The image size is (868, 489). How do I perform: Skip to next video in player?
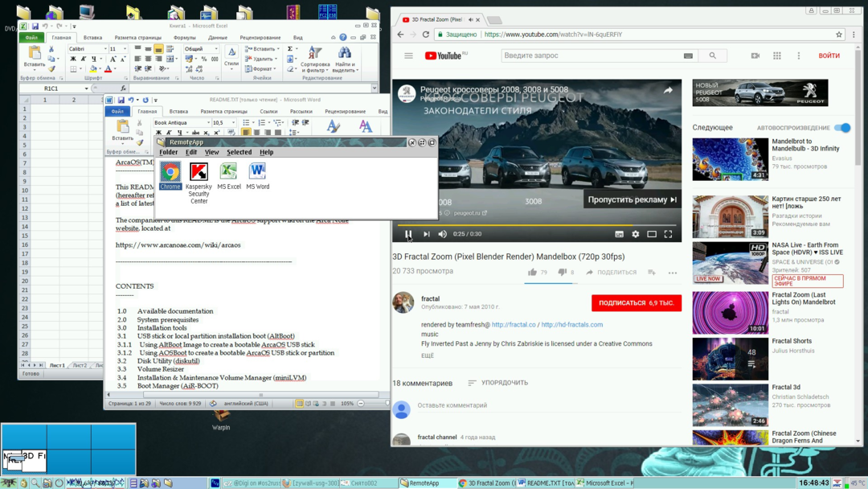tap(426, 234)
